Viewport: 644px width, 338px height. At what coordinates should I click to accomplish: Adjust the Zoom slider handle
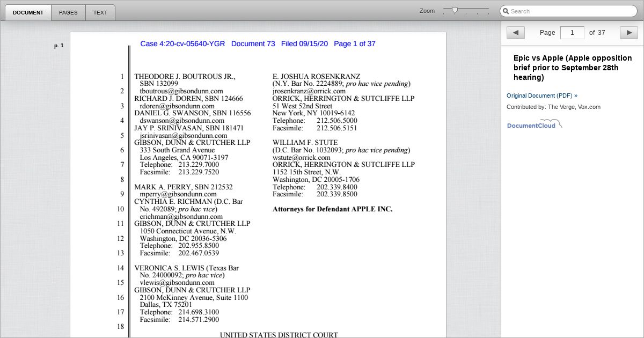[x=455, y=10]
